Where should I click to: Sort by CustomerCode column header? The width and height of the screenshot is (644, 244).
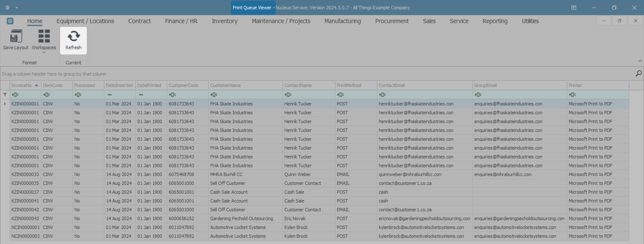188,85
